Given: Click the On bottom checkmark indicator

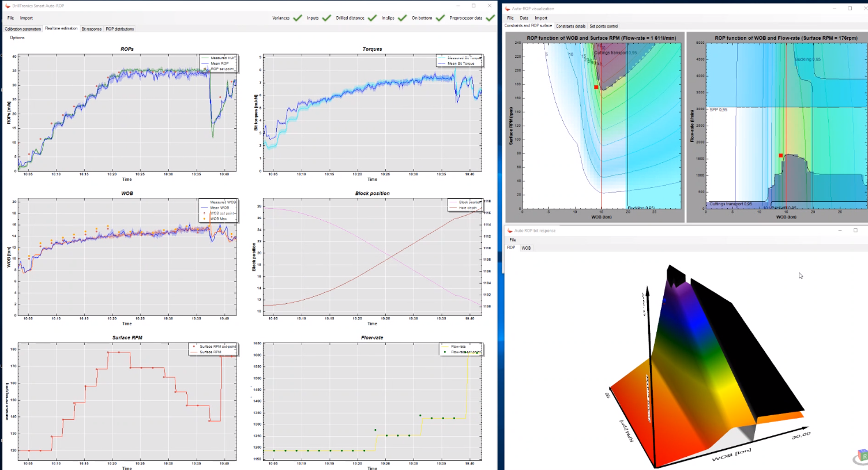Looking at the screenshot, I should [x=440, y=18].
